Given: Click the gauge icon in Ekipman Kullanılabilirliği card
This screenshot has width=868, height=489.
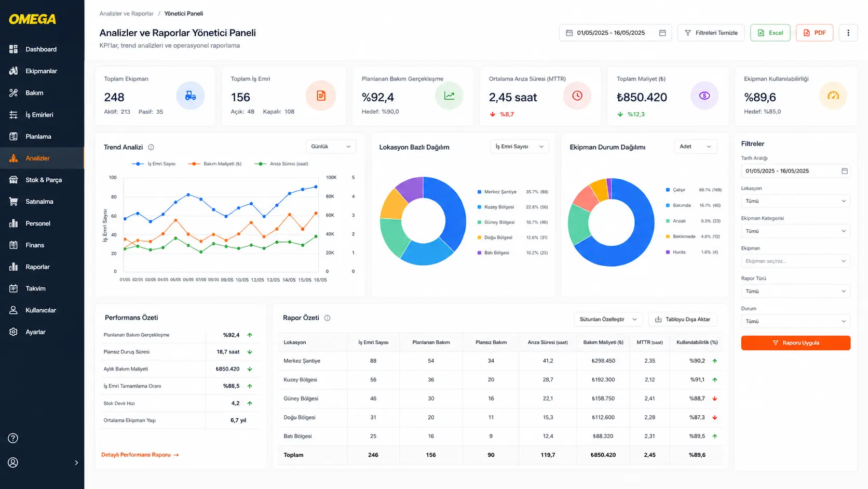Looking at the screenshot, I should click(833, 96).
